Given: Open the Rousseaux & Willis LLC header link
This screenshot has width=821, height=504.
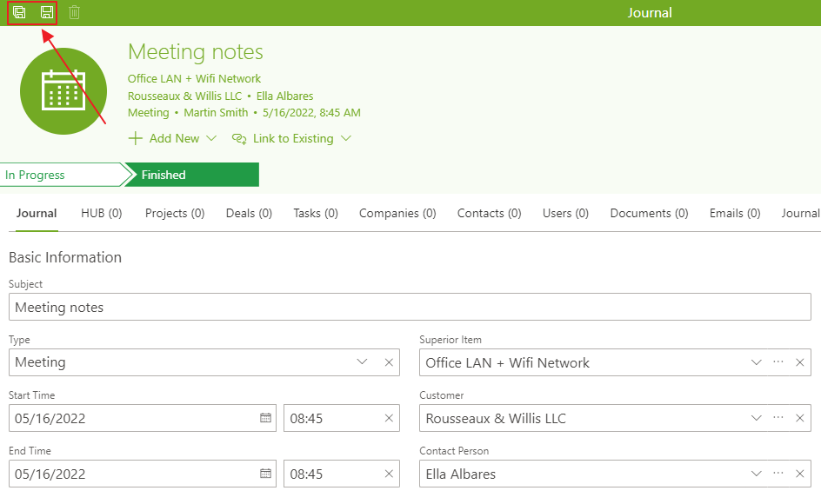Looking at the screenshot, I should 185,96.
